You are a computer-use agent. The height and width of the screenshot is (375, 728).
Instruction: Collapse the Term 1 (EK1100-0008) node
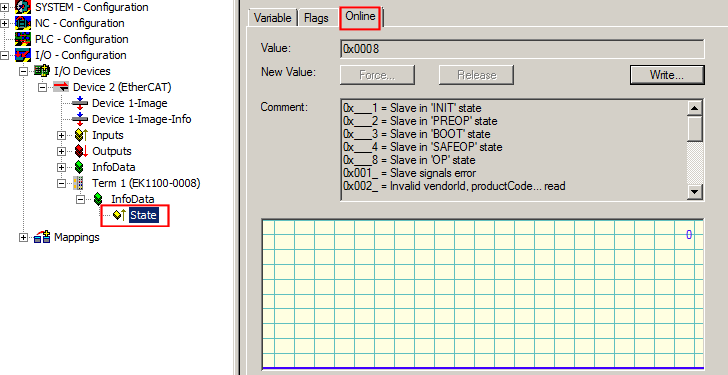tap(61, 183)
